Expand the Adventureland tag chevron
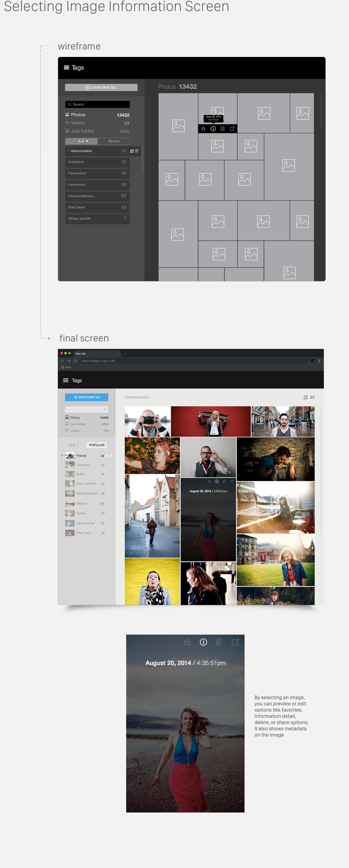Screen dimensions: 349x868 69,151
